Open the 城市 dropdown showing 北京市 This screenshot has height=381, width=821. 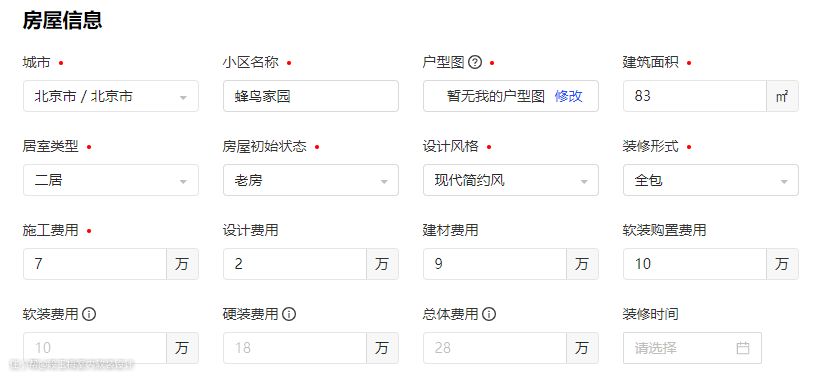(110, 96)
